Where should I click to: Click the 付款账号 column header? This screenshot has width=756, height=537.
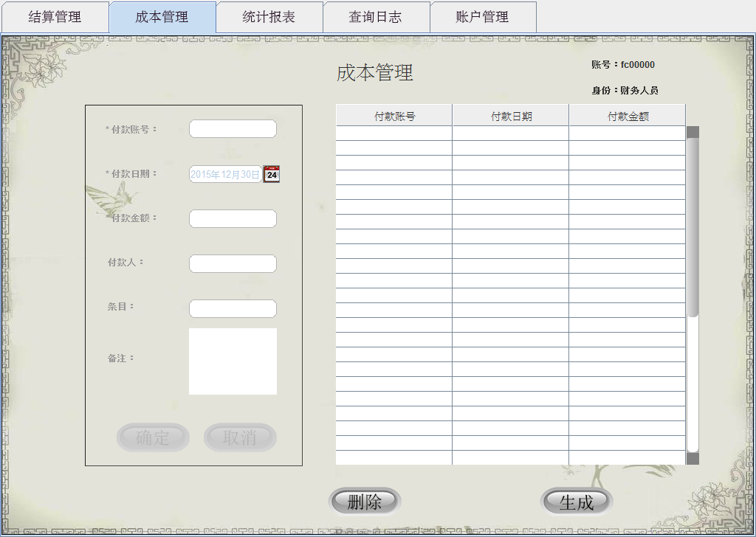coord(394,114)
